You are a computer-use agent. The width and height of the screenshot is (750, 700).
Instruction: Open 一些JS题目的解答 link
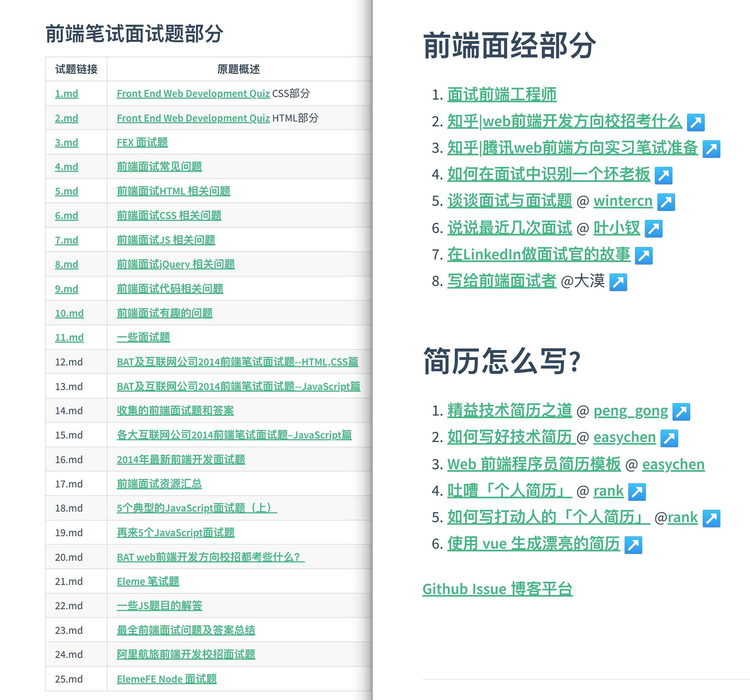tap(160, 606)
